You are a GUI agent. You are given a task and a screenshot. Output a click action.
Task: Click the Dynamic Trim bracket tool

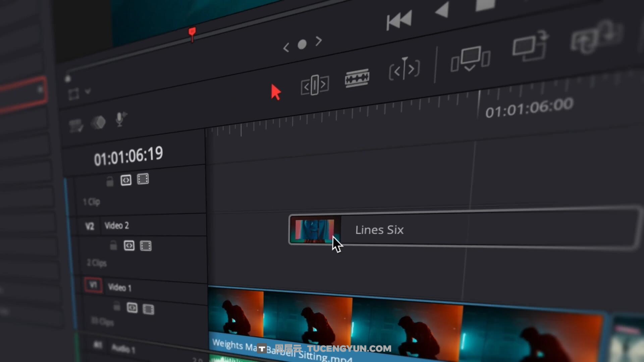pos(405,69)
